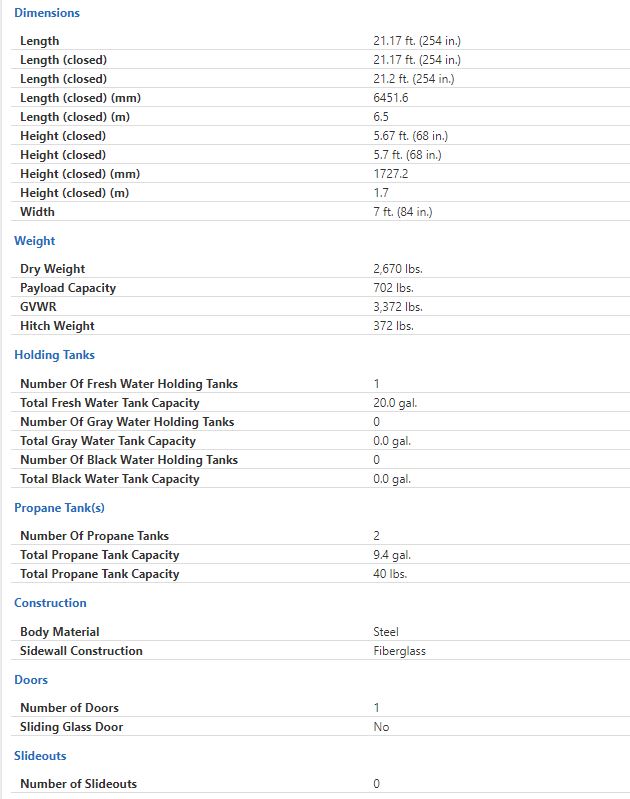630x799 pixels.
Task: Select the Sidewall Construction value Fiberglass
Action: (399, 651)
